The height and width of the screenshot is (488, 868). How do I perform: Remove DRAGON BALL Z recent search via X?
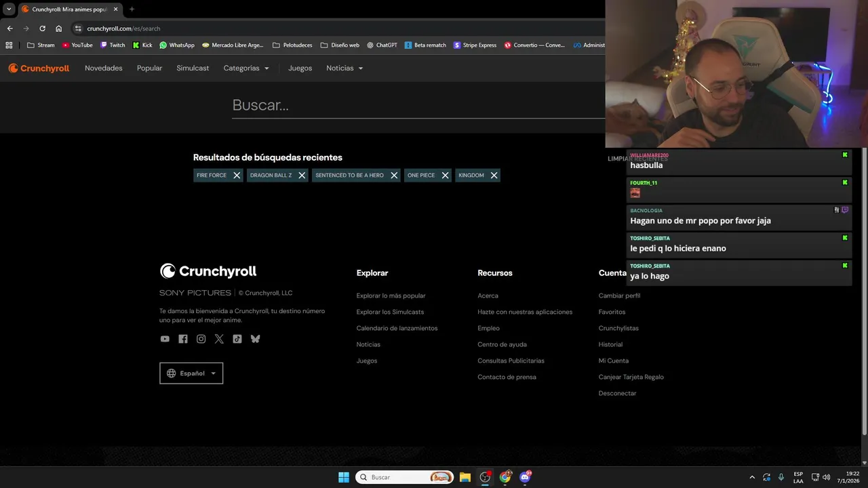coord(302,175)
